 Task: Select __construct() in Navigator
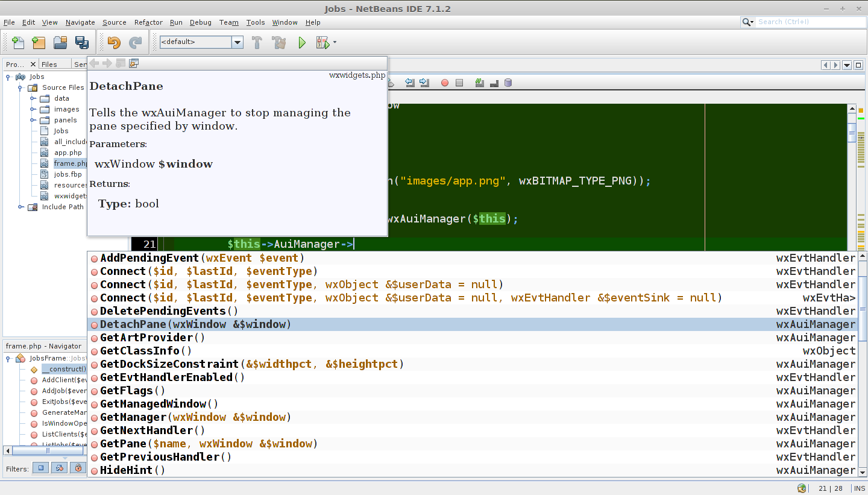pos(64,369)
